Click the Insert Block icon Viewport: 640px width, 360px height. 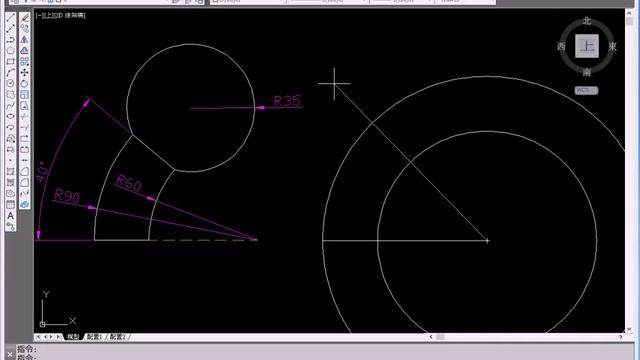pyautogui.click(x=11, y=138)
